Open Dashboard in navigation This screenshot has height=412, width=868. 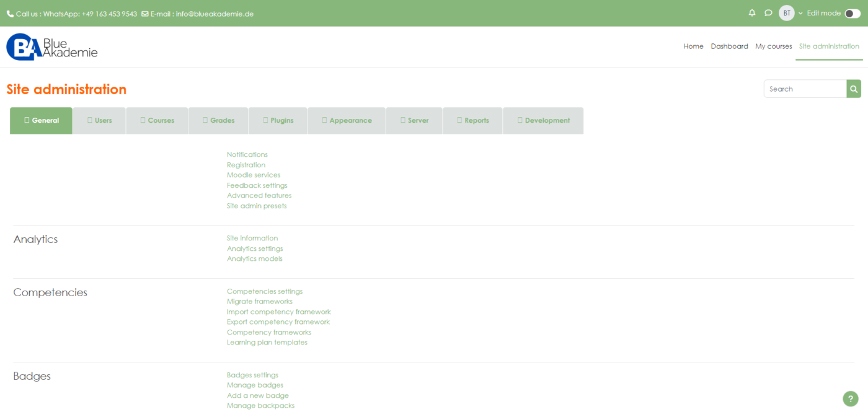(729, 46)
